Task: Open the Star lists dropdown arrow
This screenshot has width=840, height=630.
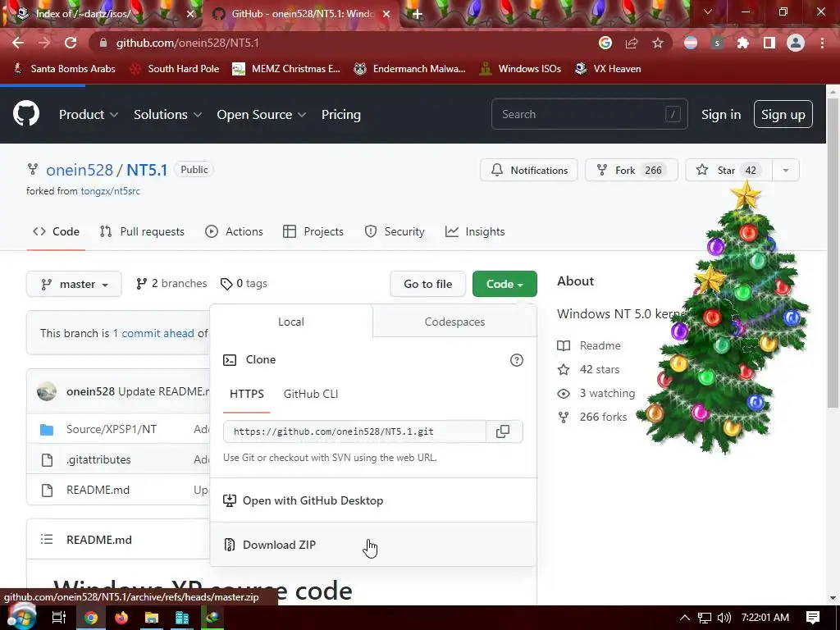Action: point(786,171)
